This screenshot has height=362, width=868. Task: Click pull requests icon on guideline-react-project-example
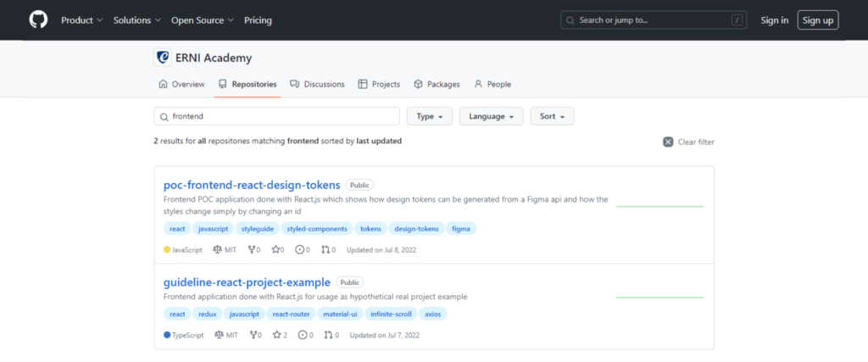click(327, 335)
